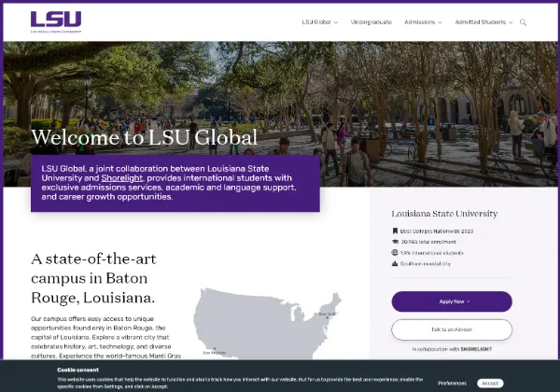Screen dimensions: 560x392
Task: Open cookie Preferences
Action: pyautogui.click(x=452, y=383)
